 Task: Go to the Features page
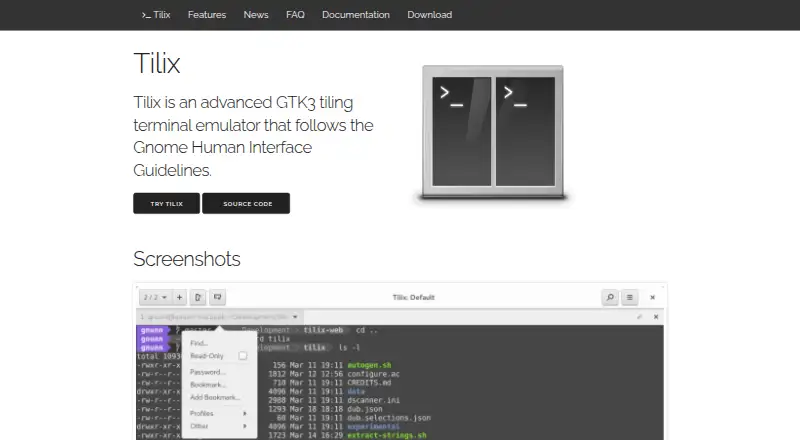coord(207,15)
